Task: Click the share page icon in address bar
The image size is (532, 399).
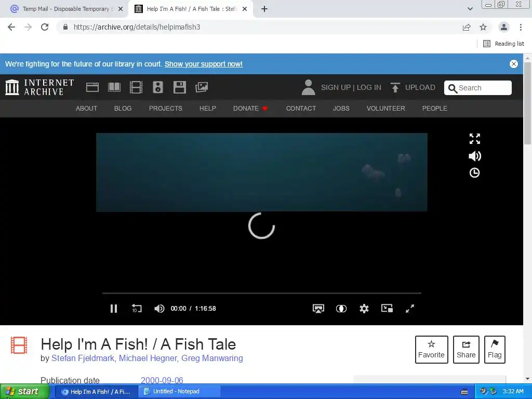Action: coord(467,27)
